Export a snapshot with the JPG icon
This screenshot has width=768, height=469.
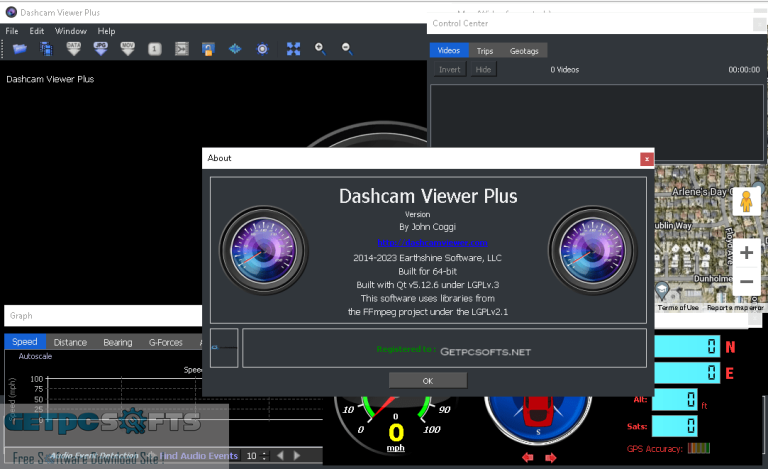pyautogui.click(x=101, y=48)
